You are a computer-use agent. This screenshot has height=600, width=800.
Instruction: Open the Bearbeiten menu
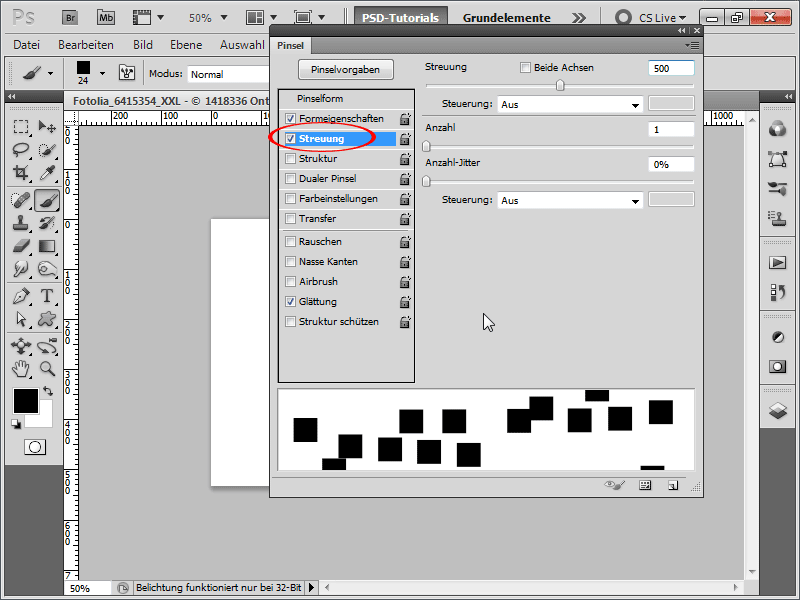(86, 45)
